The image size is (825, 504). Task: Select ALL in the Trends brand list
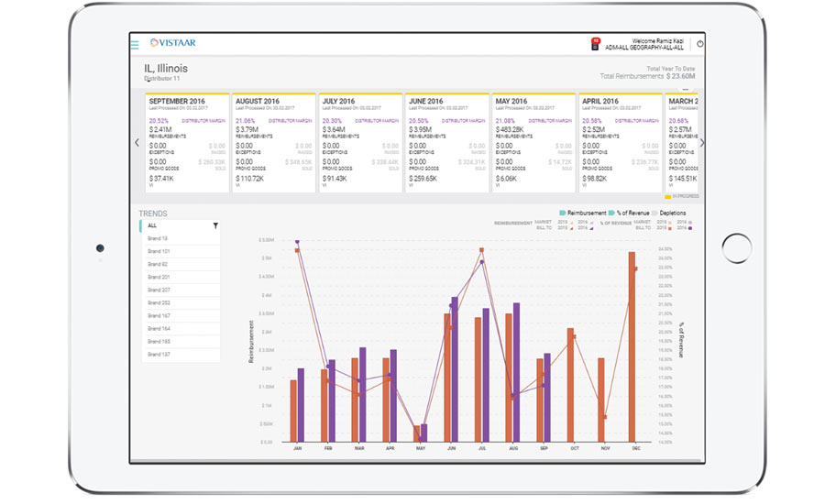tap(180, 225)
